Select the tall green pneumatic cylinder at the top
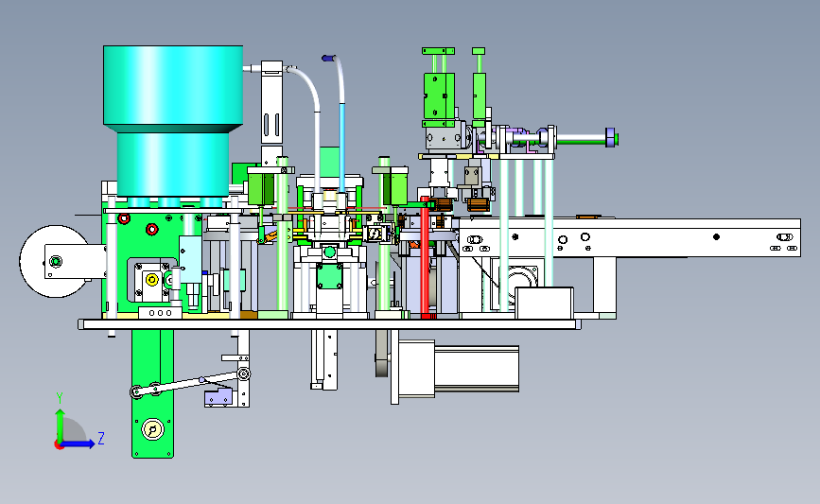This screenshot has height=504, width=820. point(438,89)
